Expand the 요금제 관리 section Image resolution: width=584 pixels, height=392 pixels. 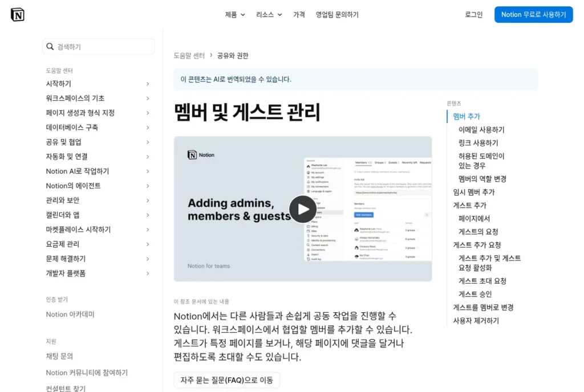click(98, 244)
